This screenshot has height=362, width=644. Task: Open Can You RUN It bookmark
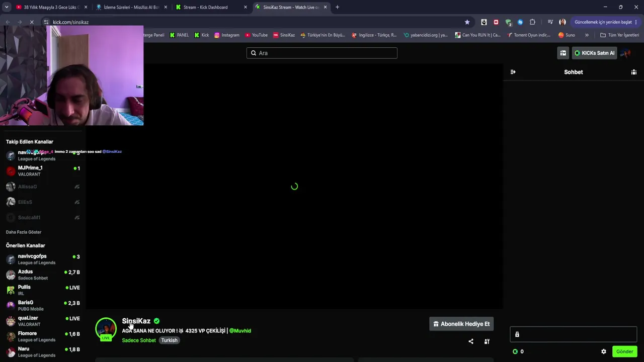[478, 35]
